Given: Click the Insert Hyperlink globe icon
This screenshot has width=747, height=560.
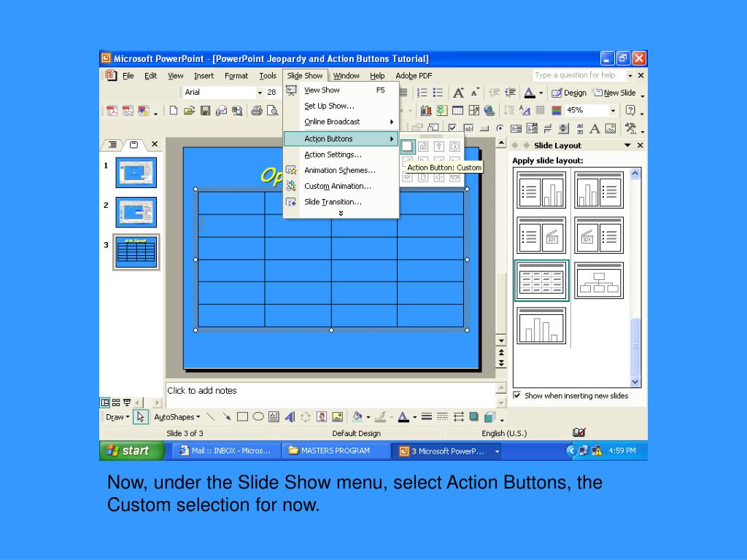Looking at the screenshot, I should tap(489, 111).
